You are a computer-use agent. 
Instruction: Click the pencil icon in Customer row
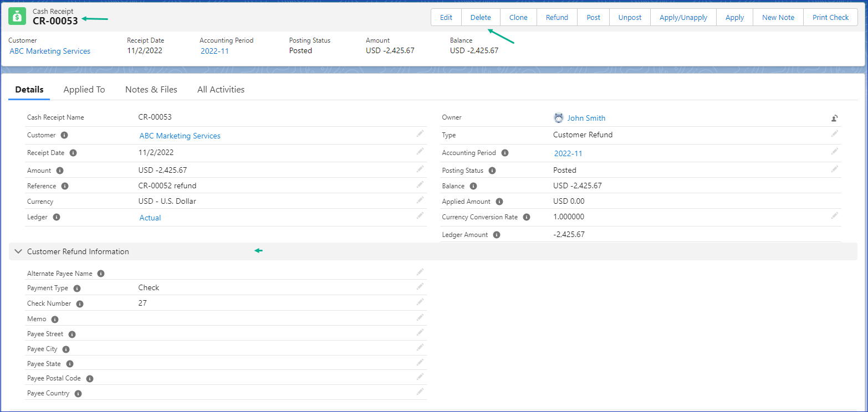coord(420,134)
